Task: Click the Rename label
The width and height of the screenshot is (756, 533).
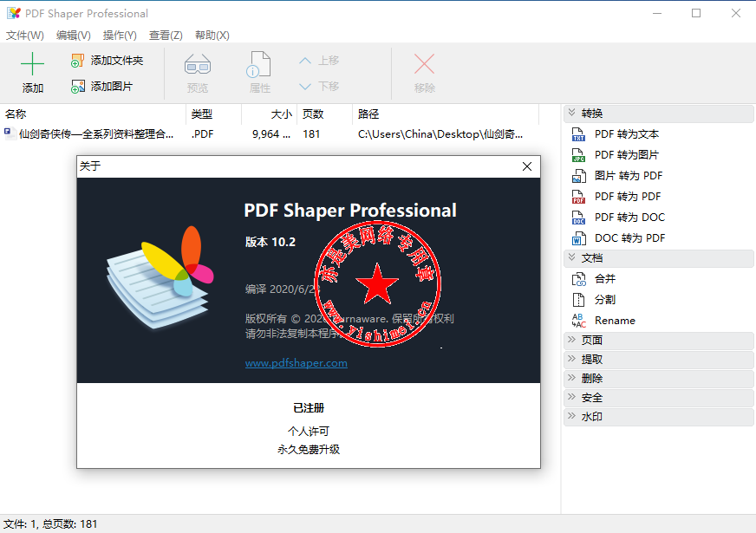Action: (615, 321)
